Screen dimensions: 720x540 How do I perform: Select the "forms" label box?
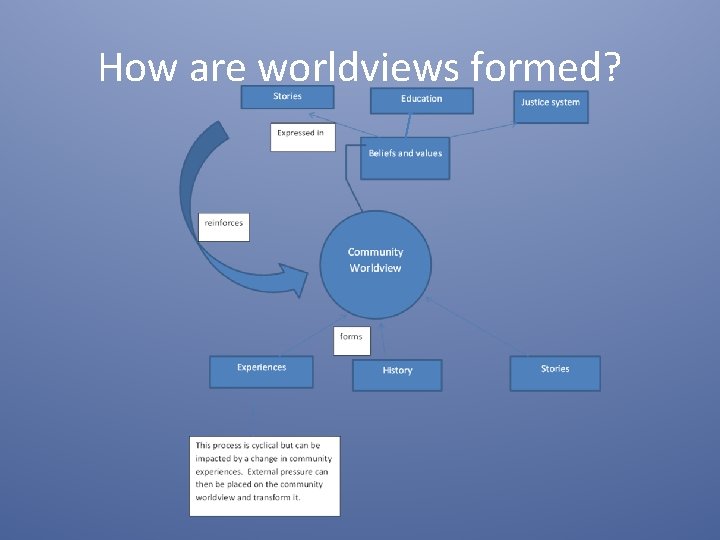coord(352,341)
